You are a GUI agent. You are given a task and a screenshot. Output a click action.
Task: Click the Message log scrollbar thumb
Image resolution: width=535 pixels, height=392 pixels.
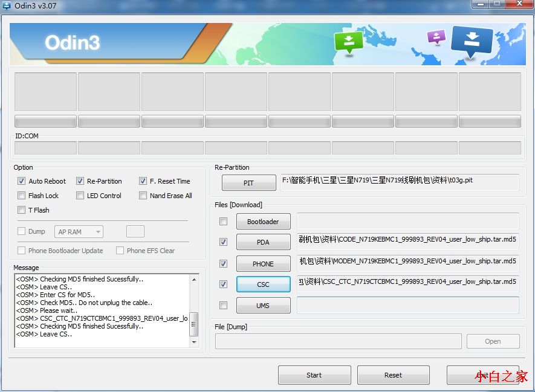(194, 324)
